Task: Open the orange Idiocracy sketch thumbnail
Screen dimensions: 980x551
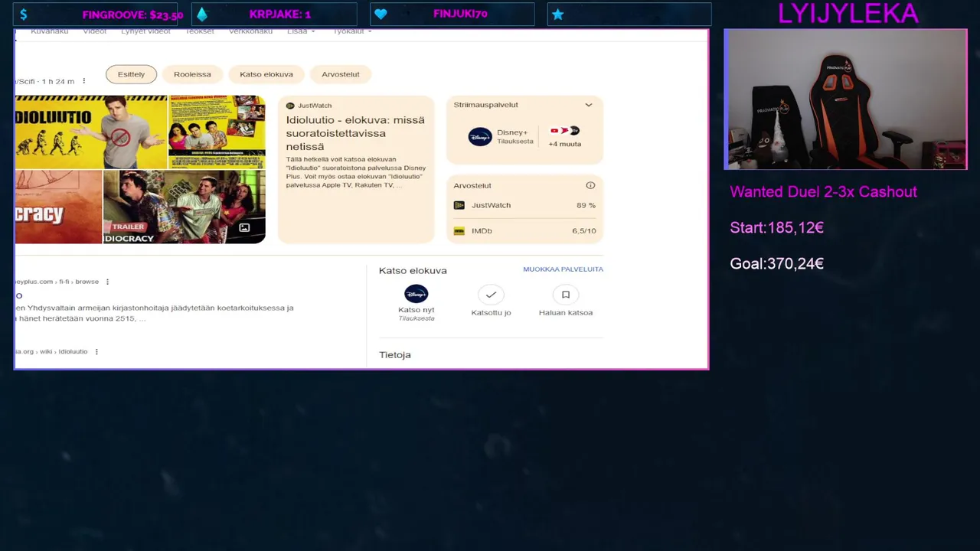Action: pos(58,207)
